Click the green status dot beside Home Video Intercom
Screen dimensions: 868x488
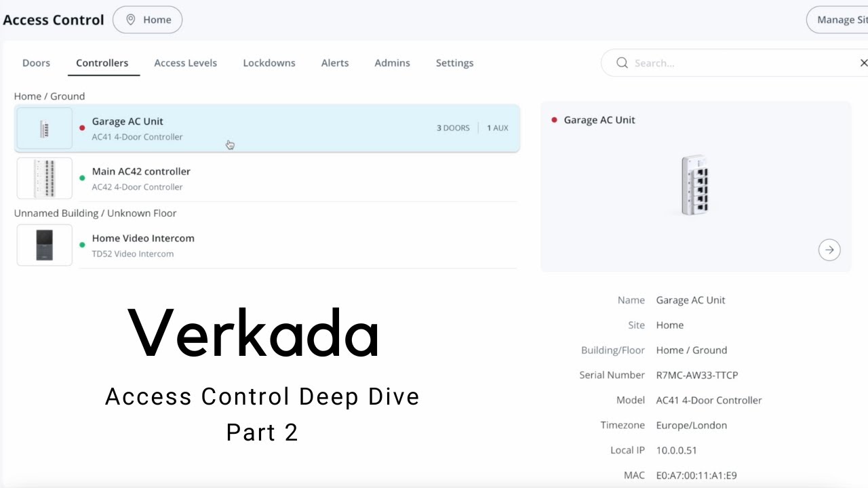[82, 245]
